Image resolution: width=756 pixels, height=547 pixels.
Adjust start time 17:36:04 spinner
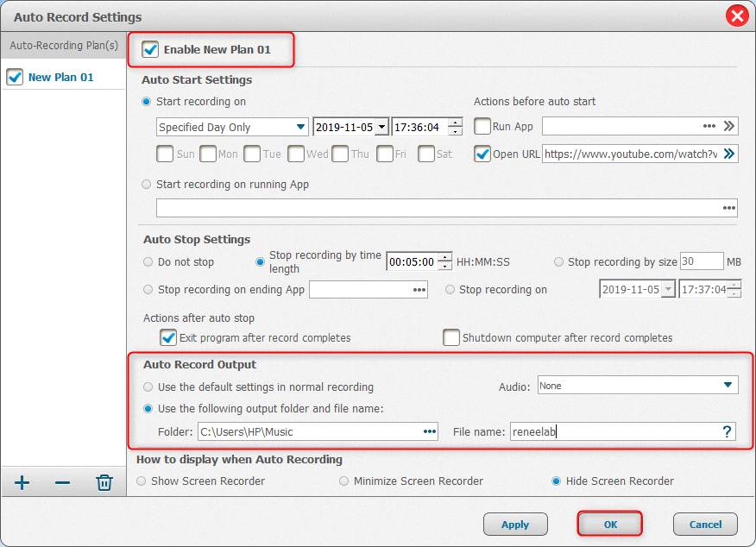coord(455,127)
